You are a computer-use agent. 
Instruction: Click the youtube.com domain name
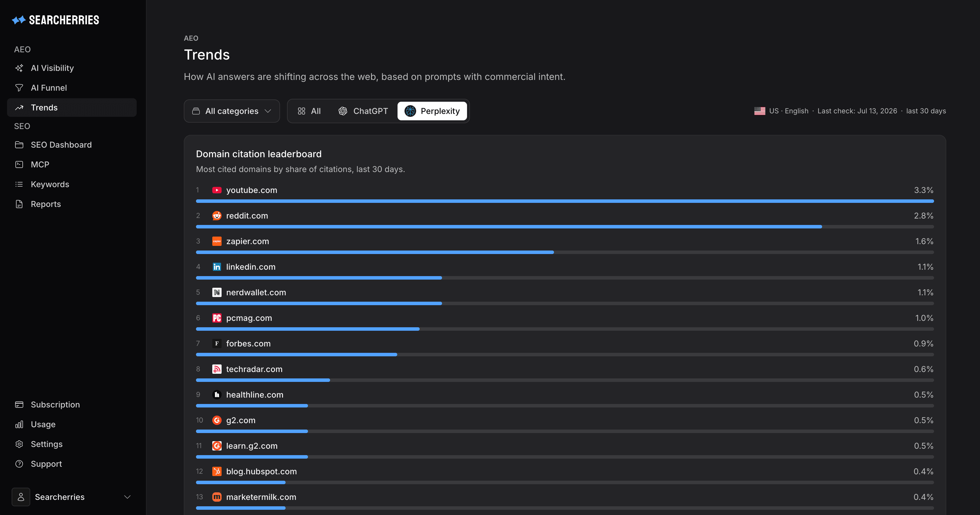(252, 190)
